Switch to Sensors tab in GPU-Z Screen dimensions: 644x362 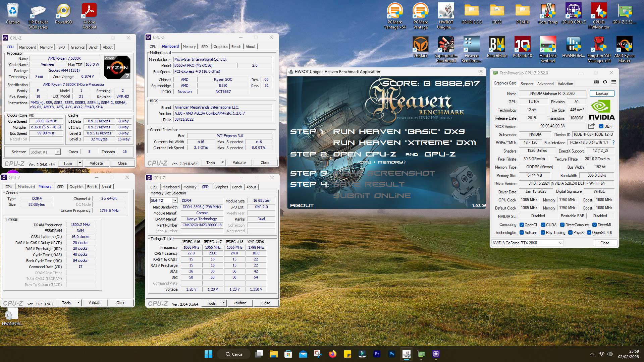tap(527, 84)
